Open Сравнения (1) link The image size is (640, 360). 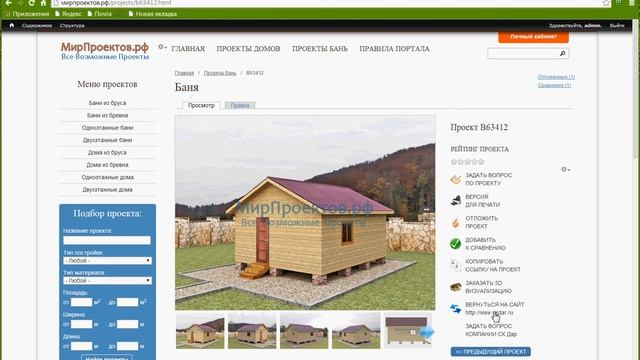pos(554,85)
